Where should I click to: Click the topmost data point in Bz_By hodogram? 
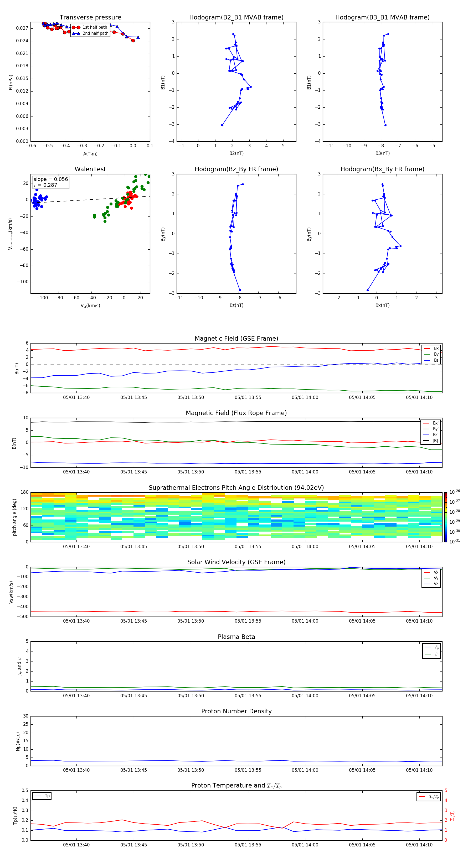(243, 184)
